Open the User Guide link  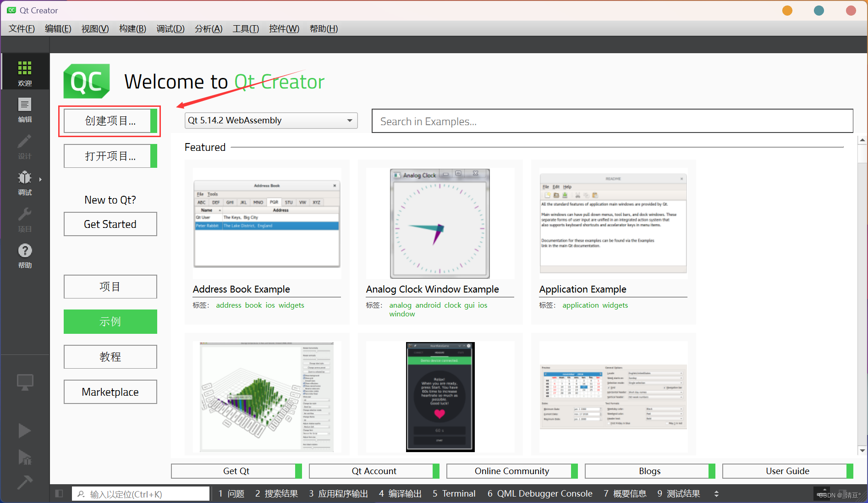click(x=788, y=471)
